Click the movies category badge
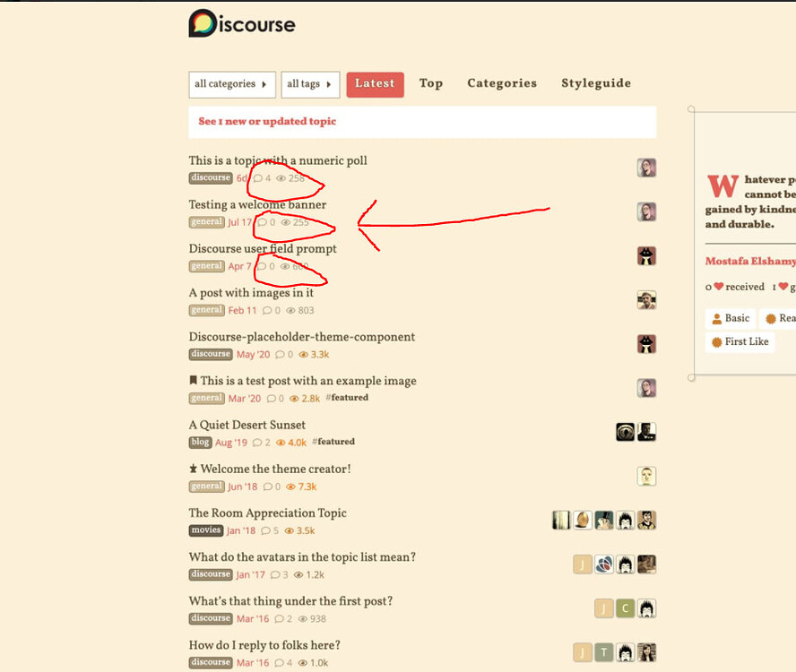Image resolution: width=796 pixels, height=672 pixels. pyautogui.click(x=205, y=530)
